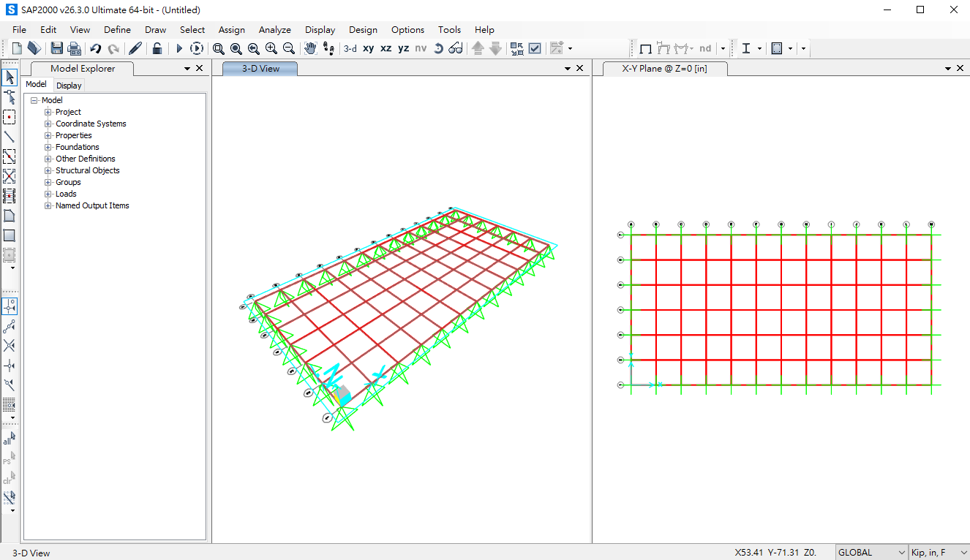This screenshot has width=970, height=560.
Task: Toggle the Set Display Options checkbox icon
Action: [535, 48]
